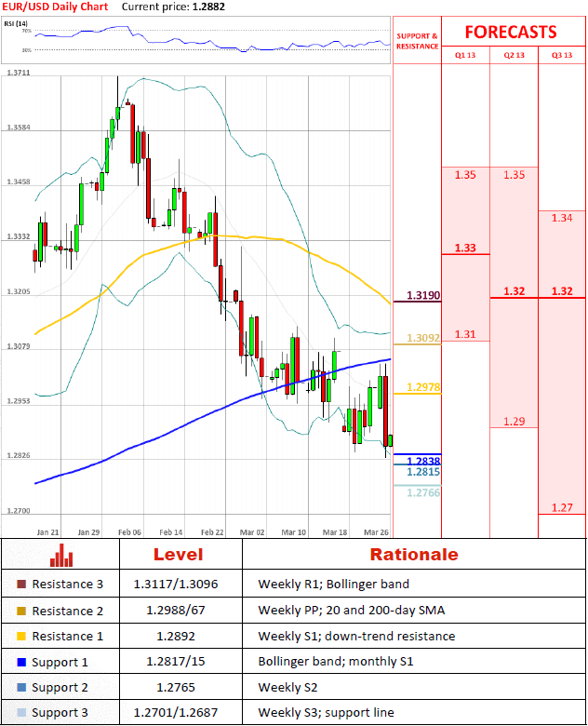This screenshot has height=726, width=588.
Task: Click the Support 1 row label
Action: 60,663
